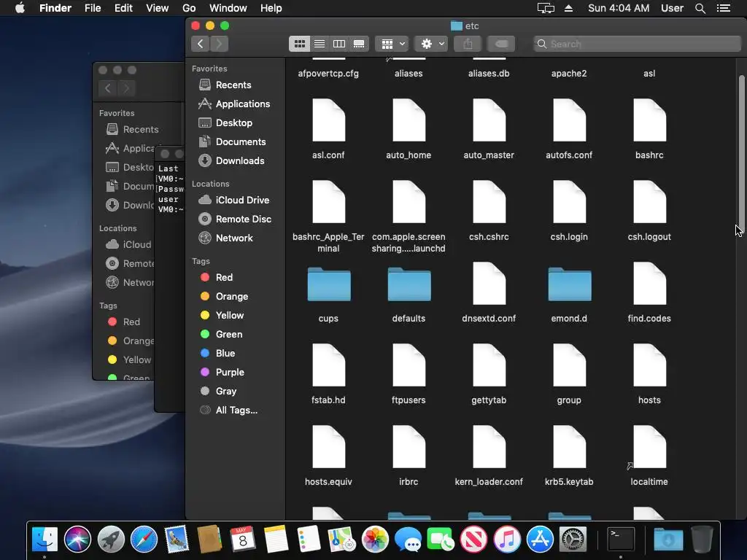
Task: Click the Search field in the etc window
Action: (638, 44)
